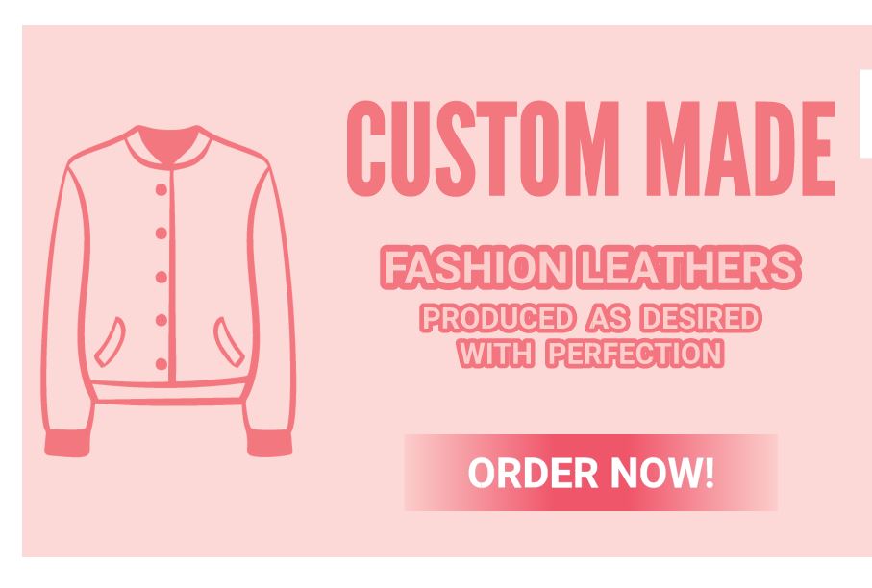Select the jacket's left pocket
The image size is (872, 588).
[x=110, y=342]
